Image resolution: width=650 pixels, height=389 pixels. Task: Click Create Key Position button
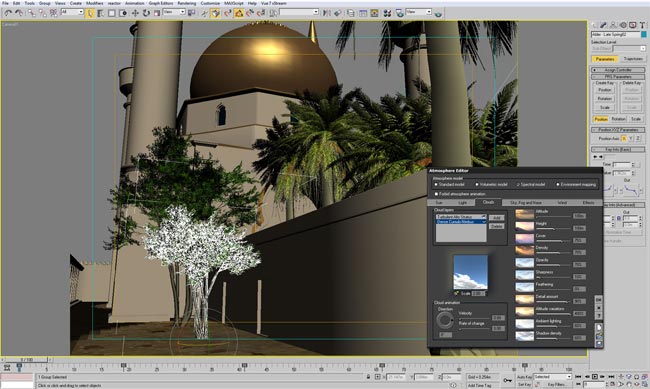(604, 90)
